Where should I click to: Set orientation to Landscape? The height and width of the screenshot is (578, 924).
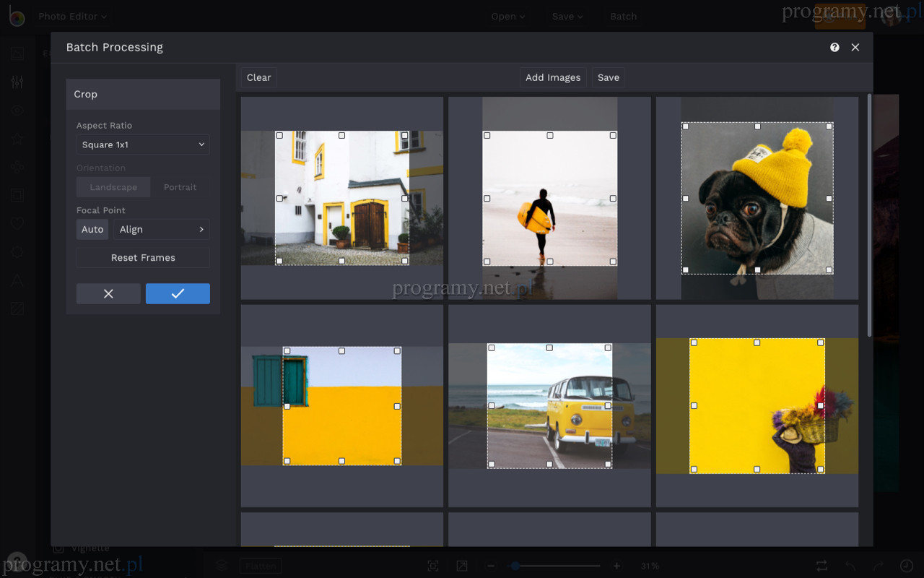[113, 187]
